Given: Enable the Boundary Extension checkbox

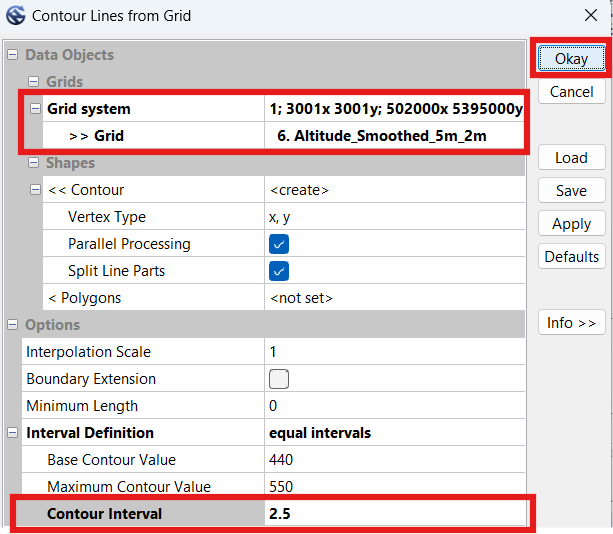Looking at the screenshot, I should pyautogui.click(x=279, y=379).
